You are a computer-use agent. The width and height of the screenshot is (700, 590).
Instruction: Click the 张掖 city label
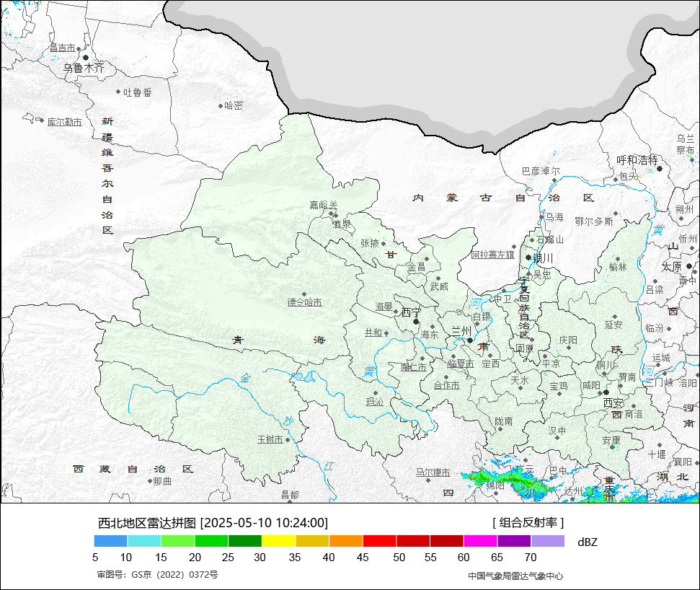point(370,243)
